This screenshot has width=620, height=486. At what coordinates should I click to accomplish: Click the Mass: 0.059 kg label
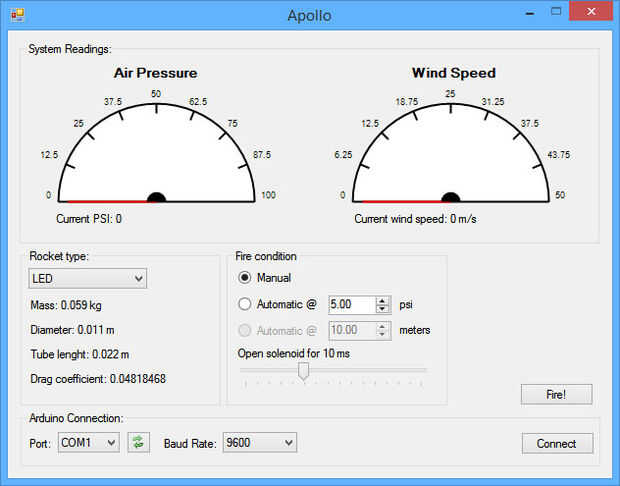click(x=66, y=305)
